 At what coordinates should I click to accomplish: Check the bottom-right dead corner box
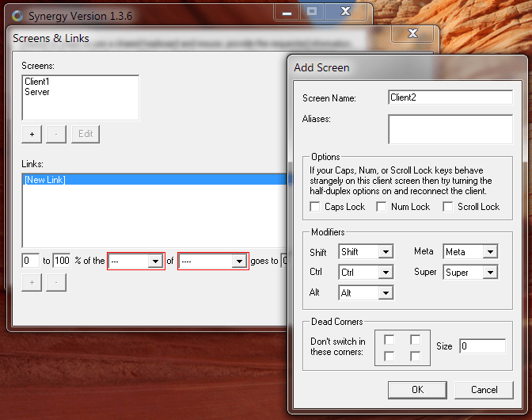416,356
